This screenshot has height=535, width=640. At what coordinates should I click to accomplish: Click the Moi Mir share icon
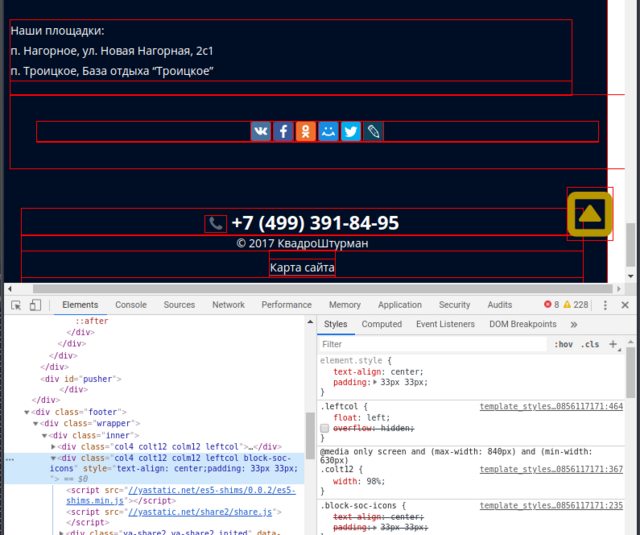pyautogui.click(x=328, y=131)
